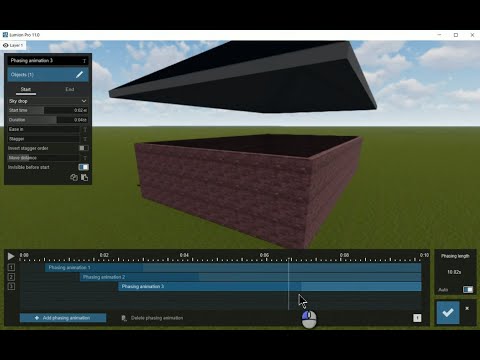Click the Objects (1) button

pos(48,75)
